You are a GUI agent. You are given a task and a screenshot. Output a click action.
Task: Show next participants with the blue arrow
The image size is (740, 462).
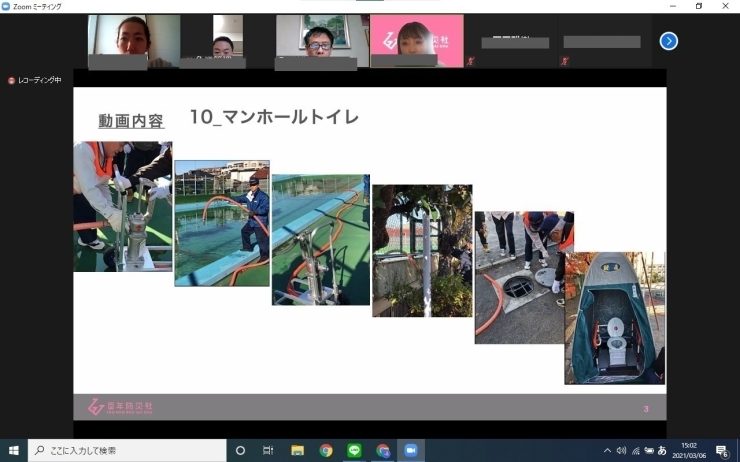669,41
